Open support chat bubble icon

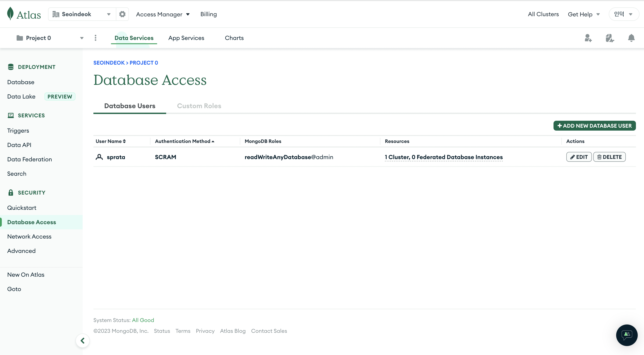(x=627, y=335)
